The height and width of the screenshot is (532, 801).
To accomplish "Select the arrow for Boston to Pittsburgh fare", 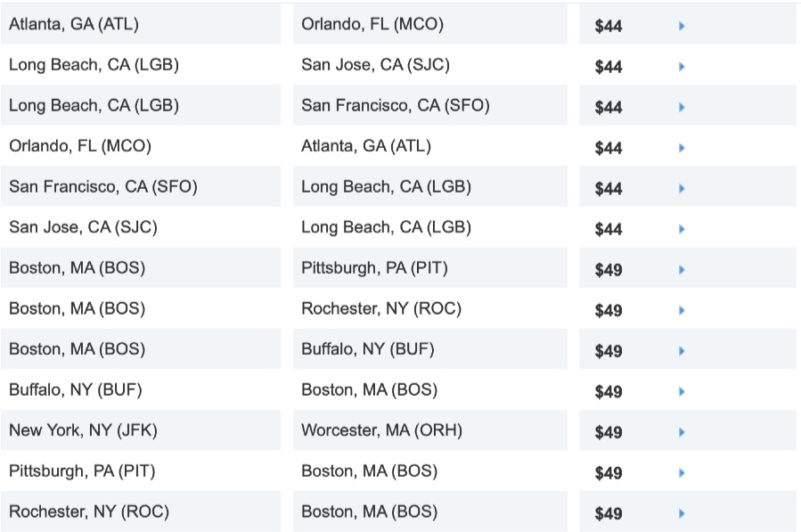I will (682, 270).
